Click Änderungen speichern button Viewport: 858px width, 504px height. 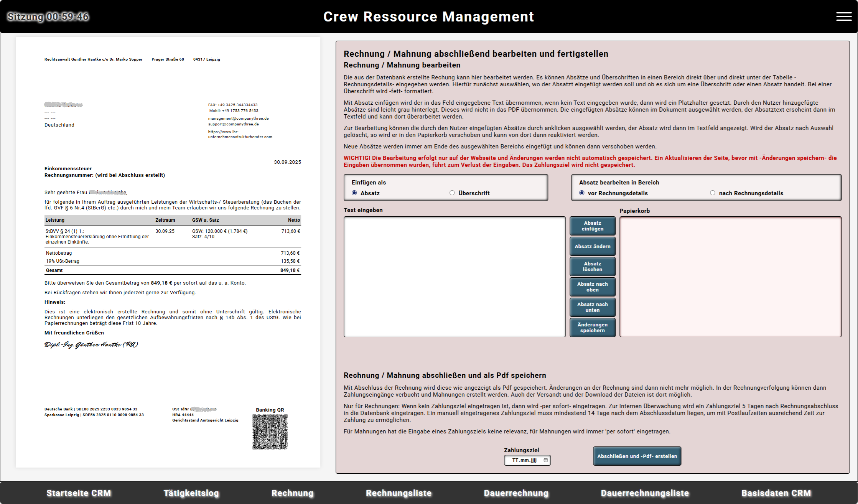(592, 328)
